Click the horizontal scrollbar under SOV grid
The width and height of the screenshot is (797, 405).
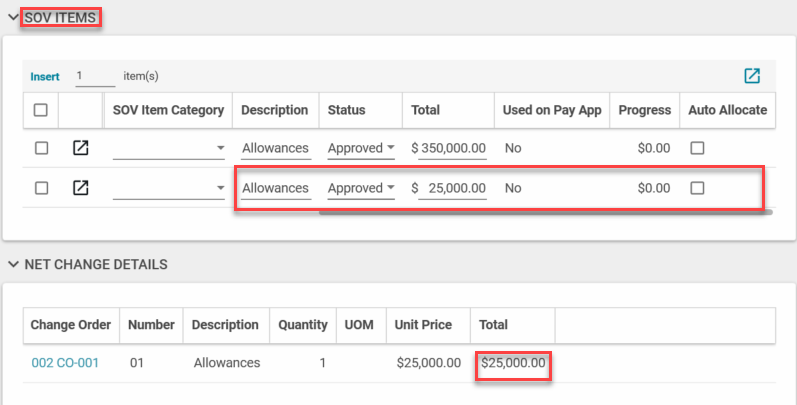540,212
